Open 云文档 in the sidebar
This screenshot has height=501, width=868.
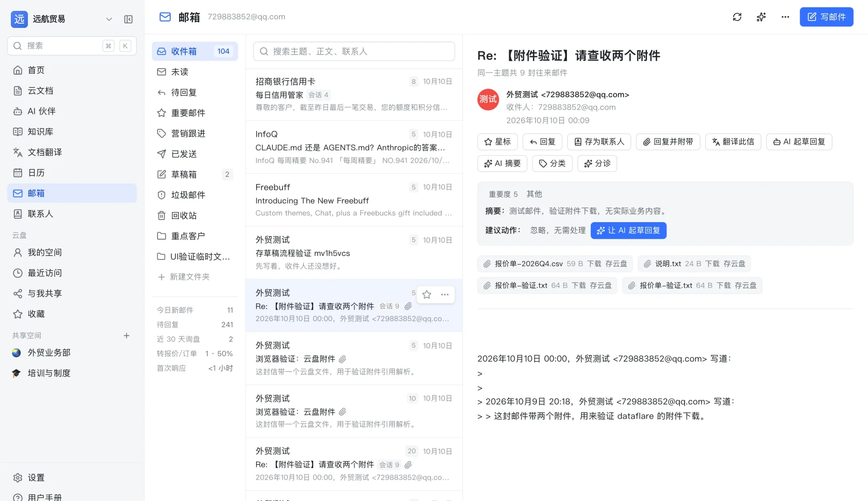click(x=72, y=91)
